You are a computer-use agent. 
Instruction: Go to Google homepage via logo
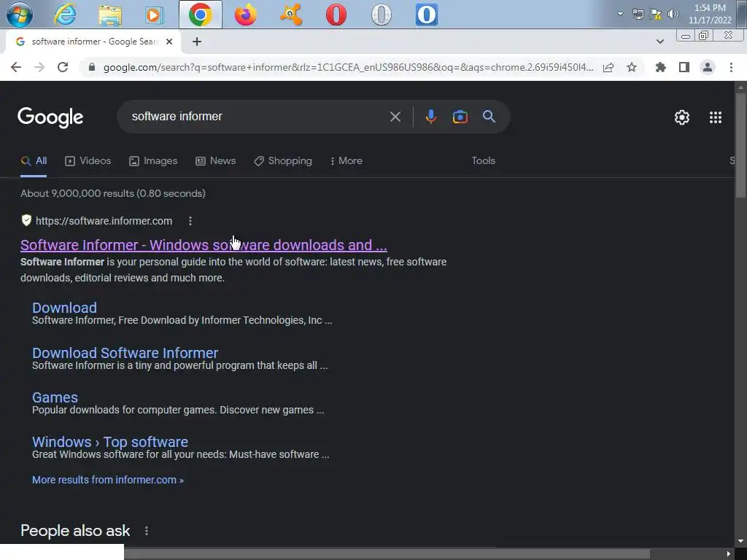[50, 117]
